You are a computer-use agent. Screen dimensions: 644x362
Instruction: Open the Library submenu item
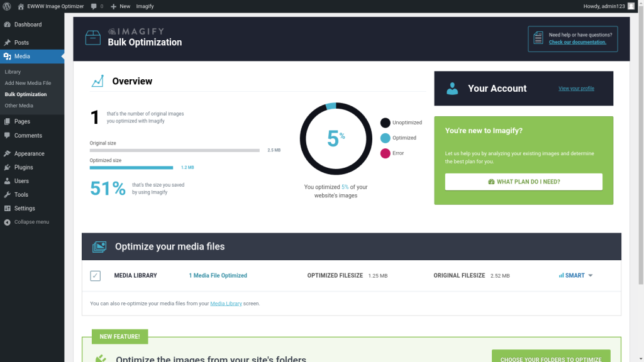point(13,72)
